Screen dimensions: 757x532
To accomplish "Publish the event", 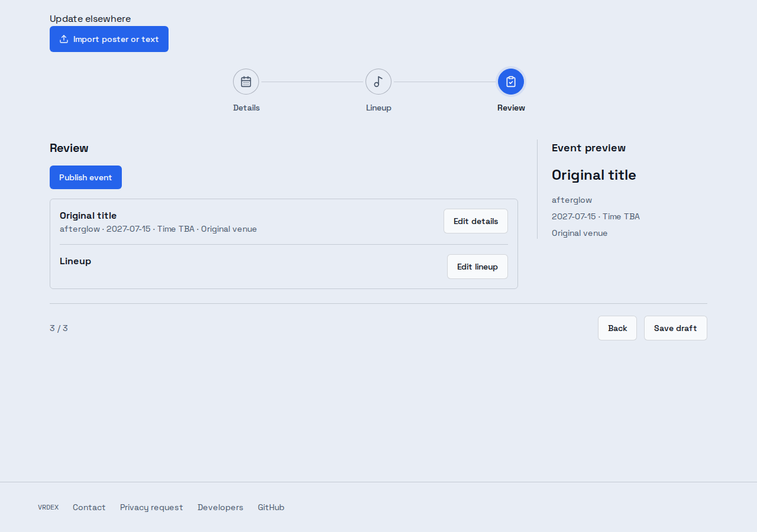I will click(x=86, y=177).
